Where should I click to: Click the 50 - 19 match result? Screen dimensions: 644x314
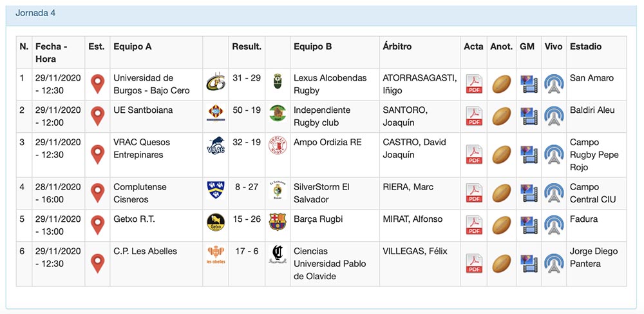[x=247, y=110]
